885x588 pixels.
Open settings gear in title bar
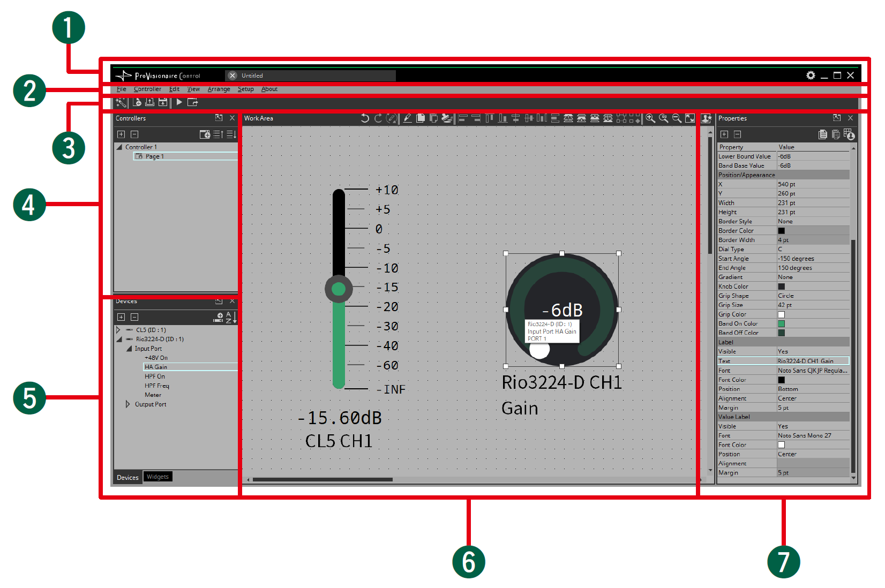tap(811, 76)
